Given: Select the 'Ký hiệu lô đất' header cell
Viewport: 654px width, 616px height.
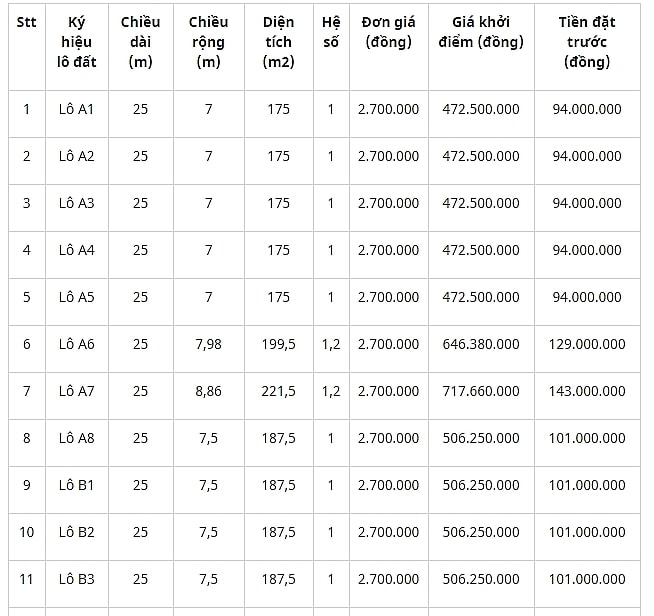Looking at the screenshot, I should [x=77, y=47].
